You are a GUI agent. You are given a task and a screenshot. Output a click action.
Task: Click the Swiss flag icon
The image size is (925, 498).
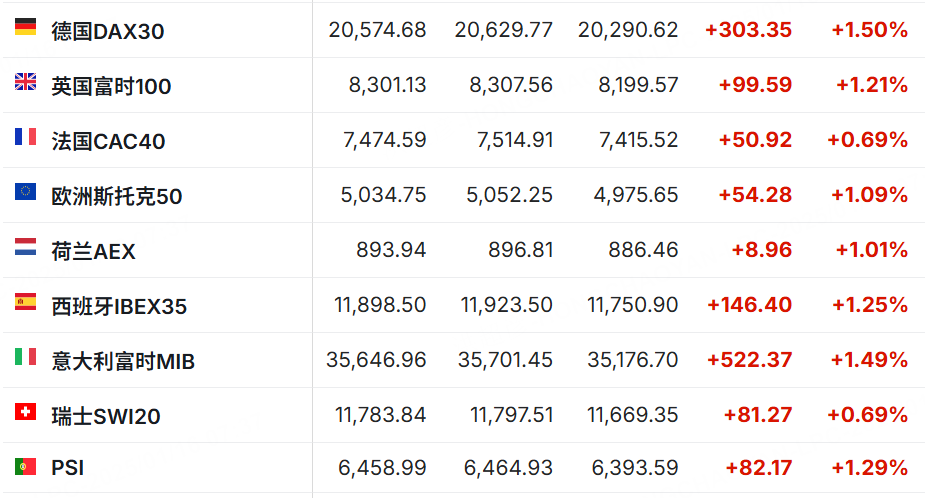coord(25,412)
